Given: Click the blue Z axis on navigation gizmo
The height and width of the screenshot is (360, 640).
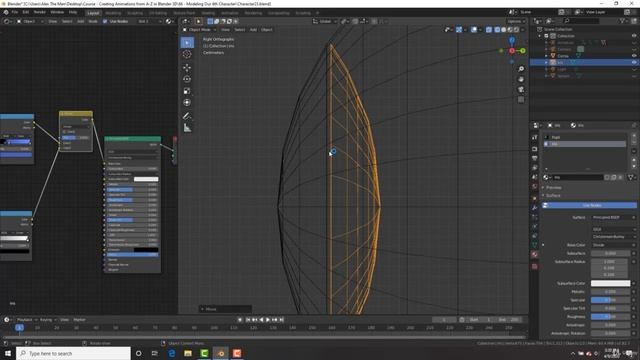Looking at the screenshot, I should 511,40.
